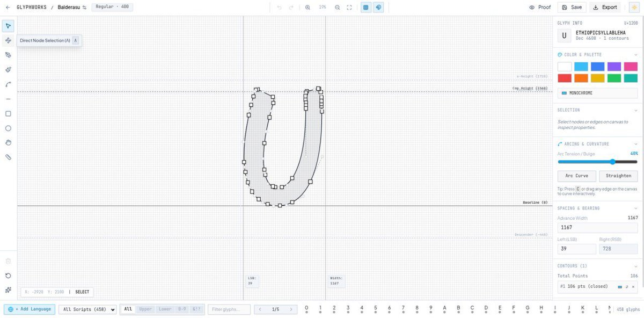Screen dimensions: 644x318
Task: Click the Arc Curve button
Action: (x=577, y=176)
